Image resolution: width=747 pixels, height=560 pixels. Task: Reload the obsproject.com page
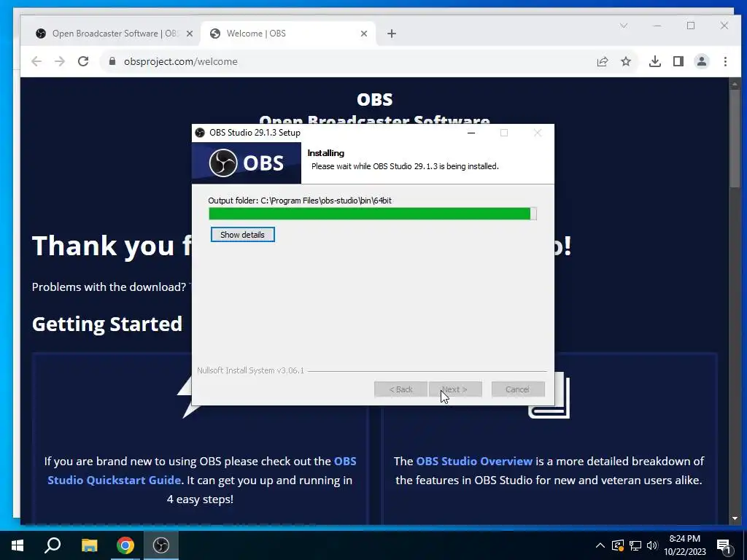[x=83, y=61]
